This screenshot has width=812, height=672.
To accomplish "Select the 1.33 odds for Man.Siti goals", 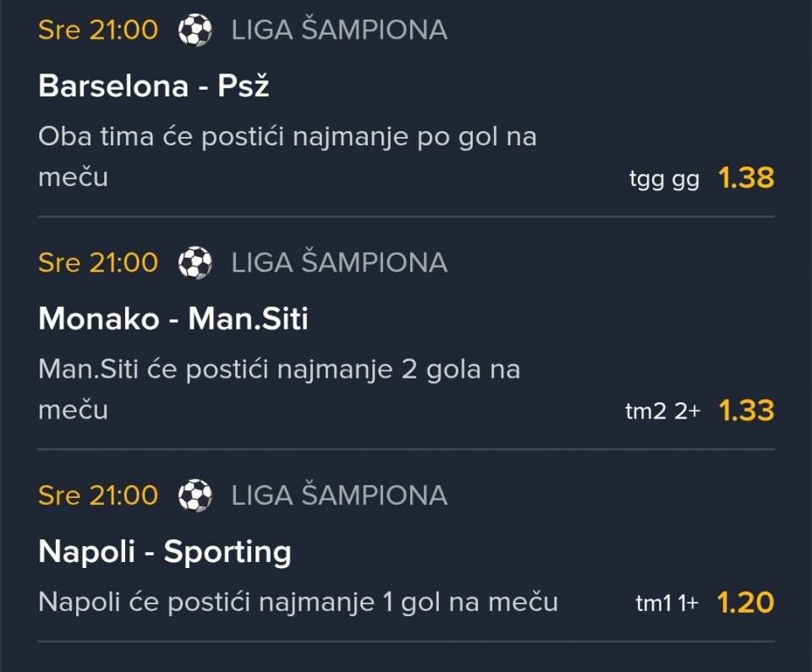I will tap(746, 411).
